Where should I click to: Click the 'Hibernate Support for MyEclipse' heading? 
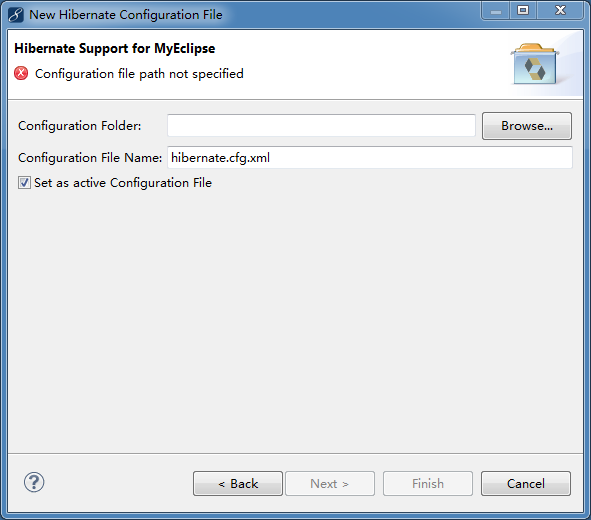pyautogui.click(x=115, y=49)
